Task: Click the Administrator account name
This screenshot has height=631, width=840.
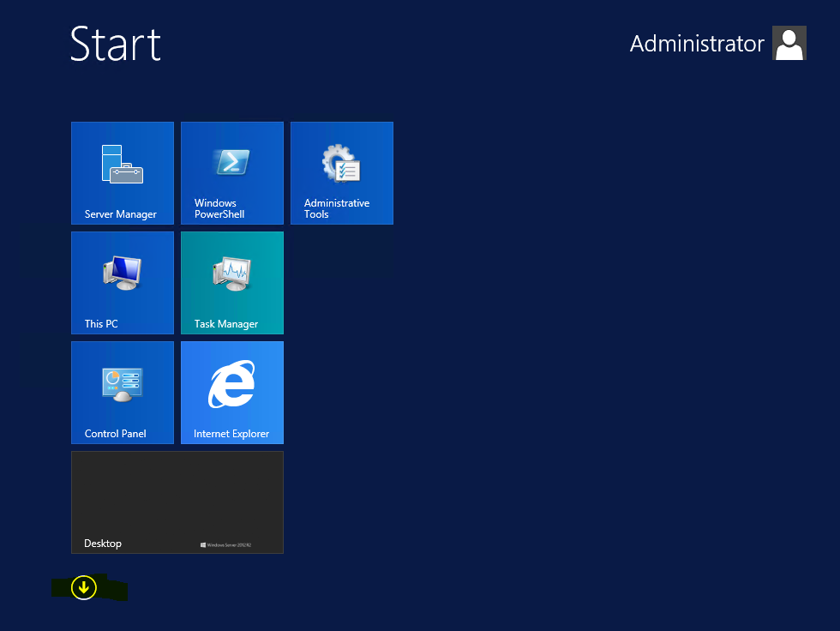Action: (x=697, y=44)
